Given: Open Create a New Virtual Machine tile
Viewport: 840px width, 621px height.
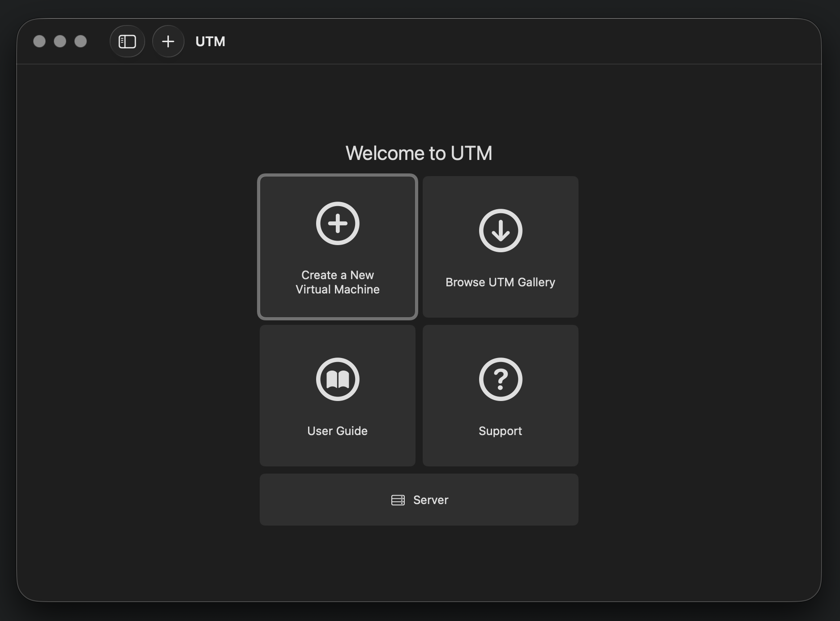Looking at the screenshot, I should pyautogui.click(x=338, y=247).
